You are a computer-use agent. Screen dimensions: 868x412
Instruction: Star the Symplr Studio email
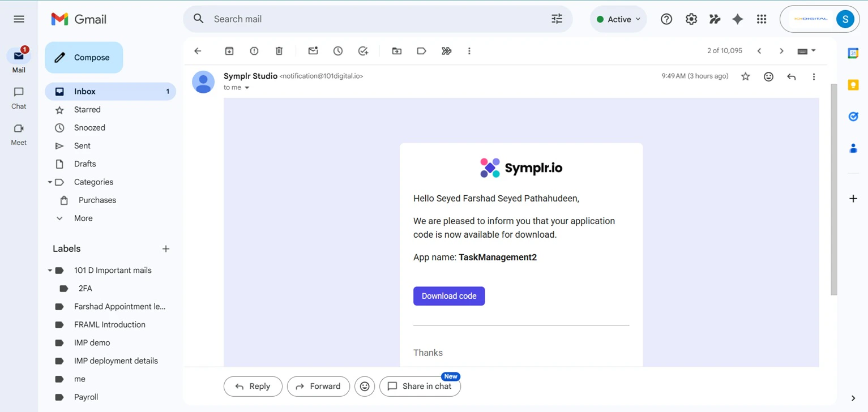(746, 76)
